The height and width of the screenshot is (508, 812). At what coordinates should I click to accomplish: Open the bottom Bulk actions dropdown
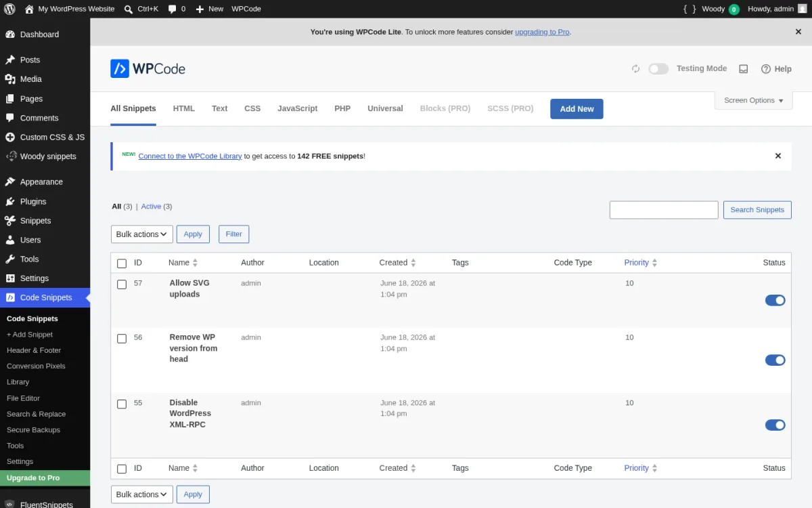142,494
